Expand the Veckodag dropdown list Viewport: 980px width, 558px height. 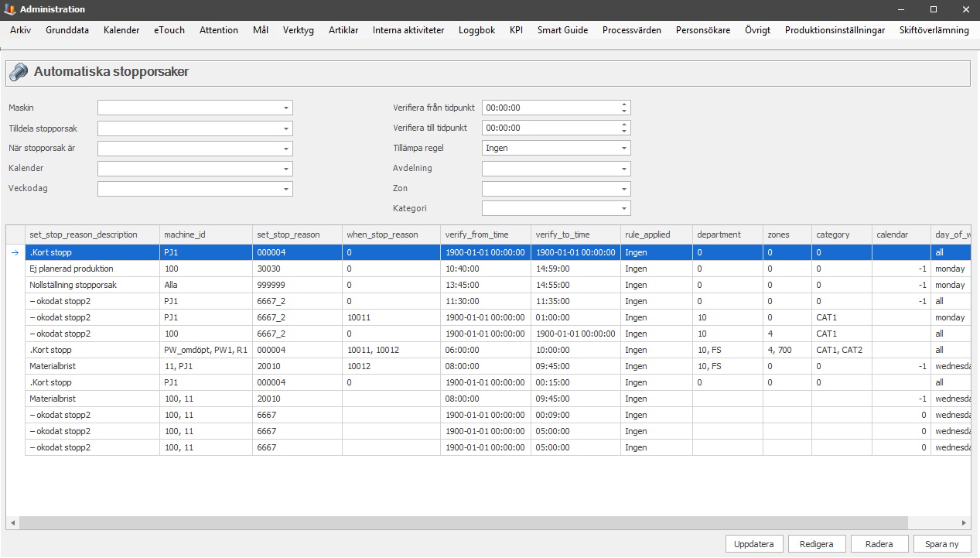coord(285,189)
